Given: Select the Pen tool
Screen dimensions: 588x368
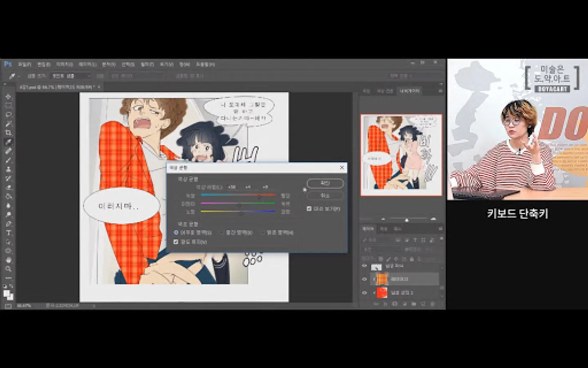Looking at the screenshot, I should (x=8, y=224).
